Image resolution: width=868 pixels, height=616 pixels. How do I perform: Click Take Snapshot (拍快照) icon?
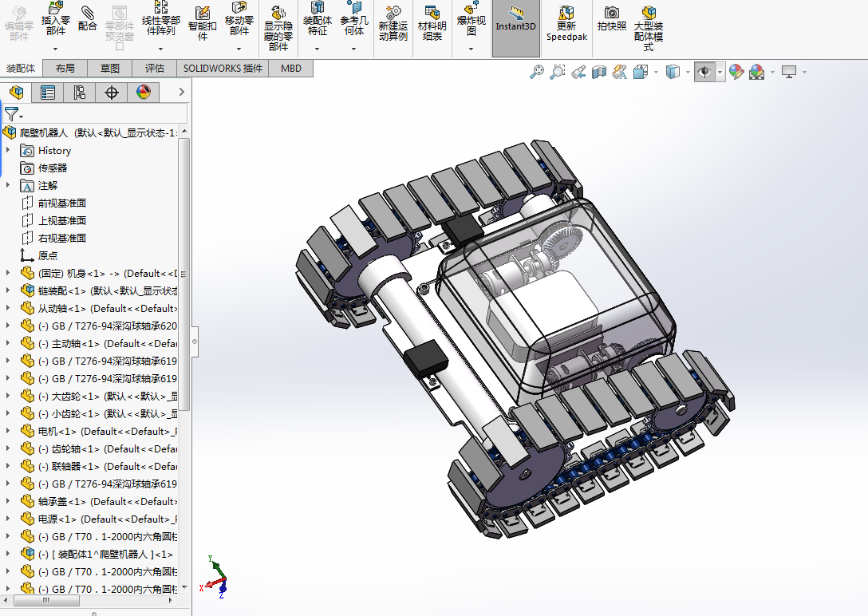(612, 19)
